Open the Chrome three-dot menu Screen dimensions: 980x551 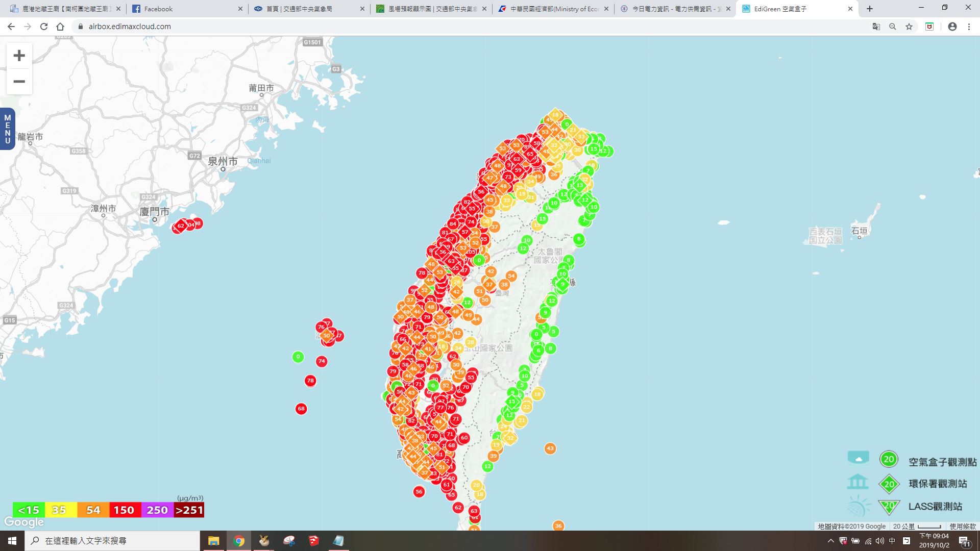click(x=969, y=27)
